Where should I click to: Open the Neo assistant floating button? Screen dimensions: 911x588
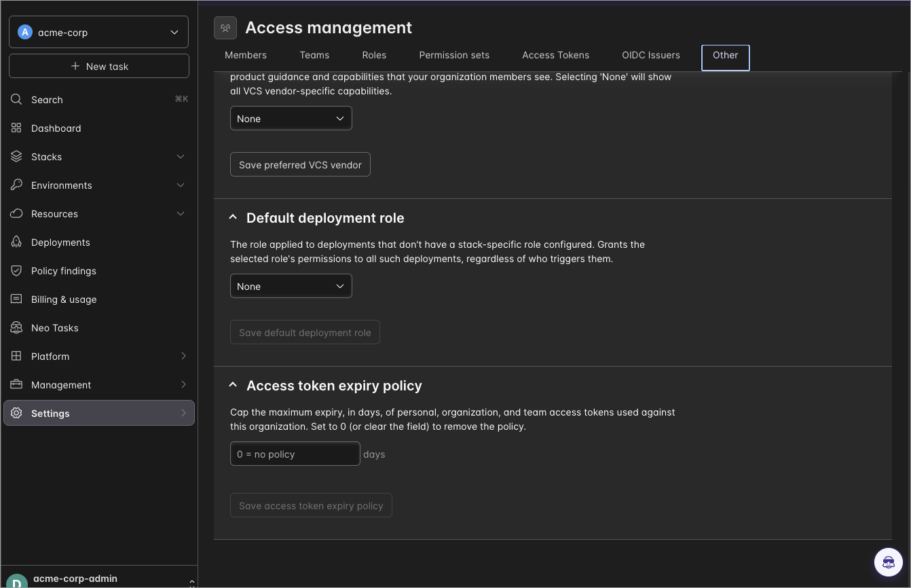pyautogui.click(x=888, y=562)
